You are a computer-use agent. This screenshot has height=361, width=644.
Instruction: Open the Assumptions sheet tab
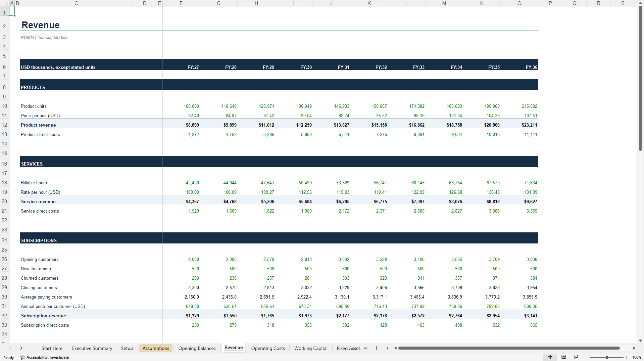[x=156, y=348]
